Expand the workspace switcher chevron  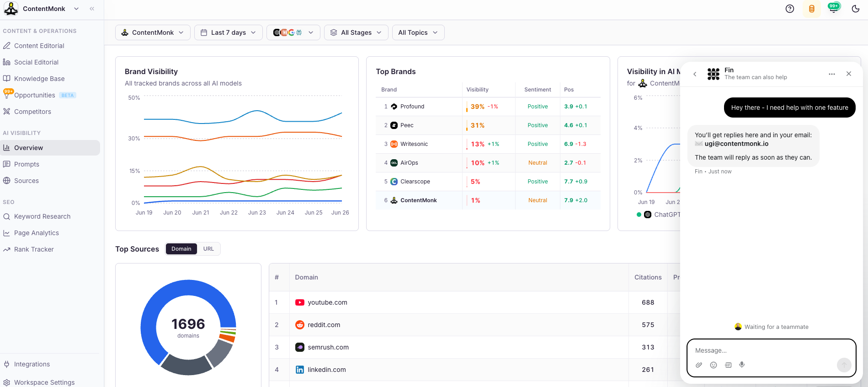pos(76,9)
